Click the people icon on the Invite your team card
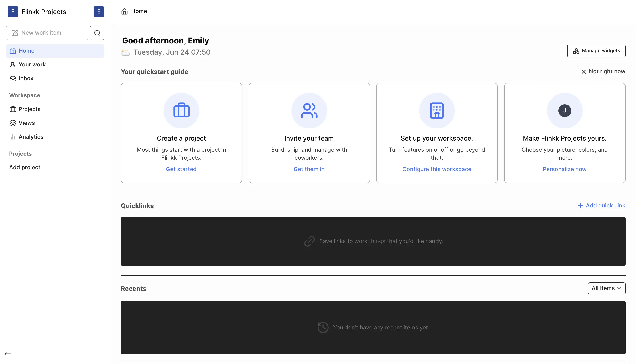Viewport: 636px width, 364px height. [309, 110]
